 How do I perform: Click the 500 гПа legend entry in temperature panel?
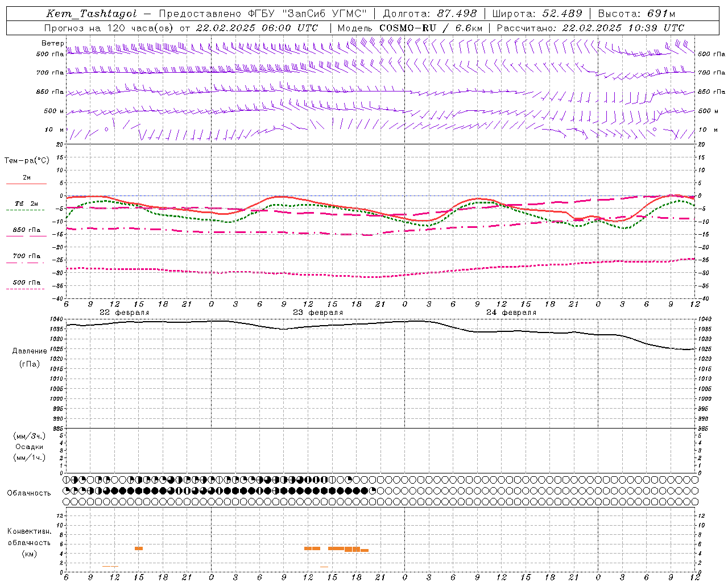click(x=27, y=282)
